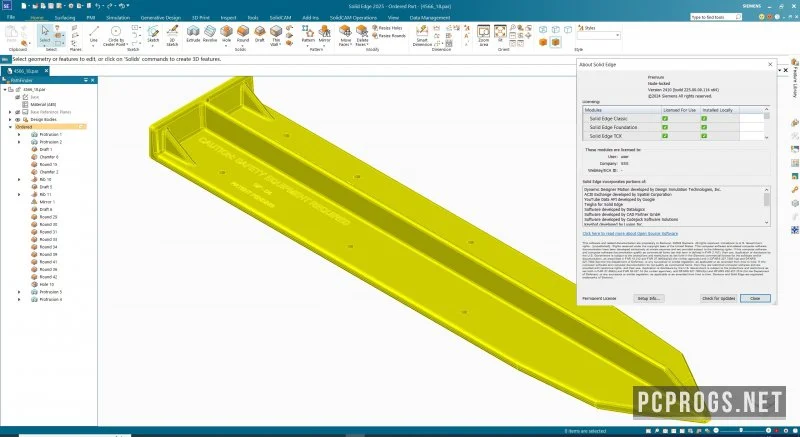Image resolution: width=800 pixels, height=437 pixels.
Task: Switch to Generative Design tab
Action: [160, 17]
